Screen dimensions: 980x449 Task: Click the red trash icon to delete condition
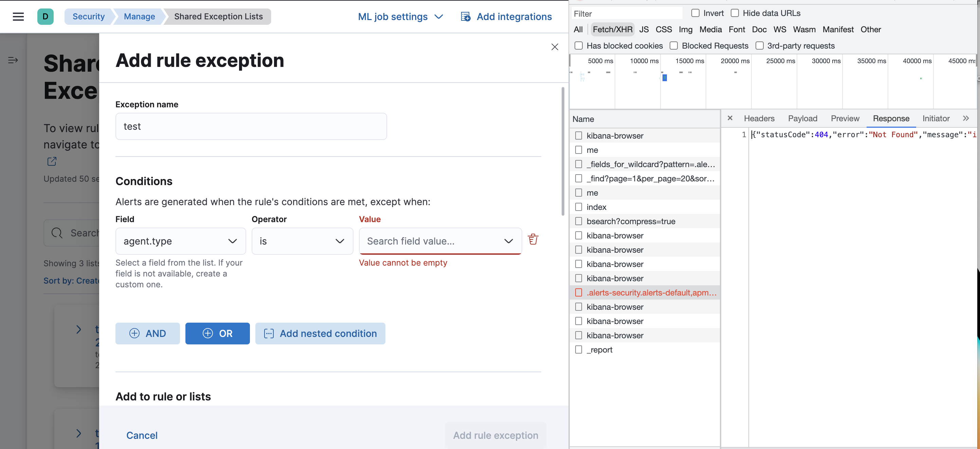click(532, 239)
